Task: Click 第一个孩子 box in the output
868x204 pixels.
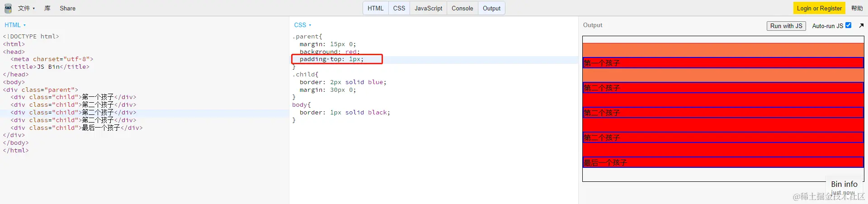Action: point(723,63)
